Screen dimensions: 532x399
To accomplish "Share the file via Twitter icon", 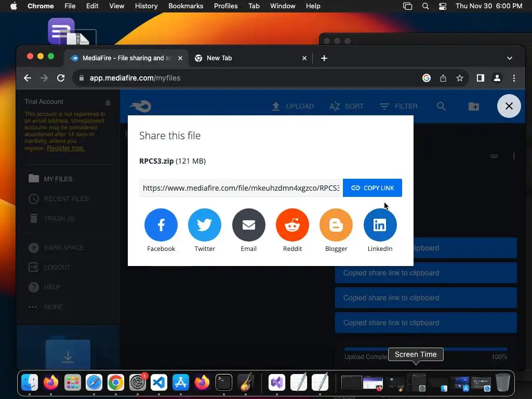I will click(x=205, y=225).
